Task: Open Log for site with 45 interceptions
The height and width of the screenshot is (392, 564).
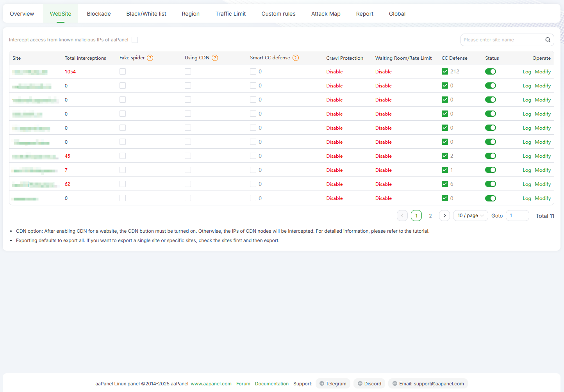Action: [x=527, y=156]
